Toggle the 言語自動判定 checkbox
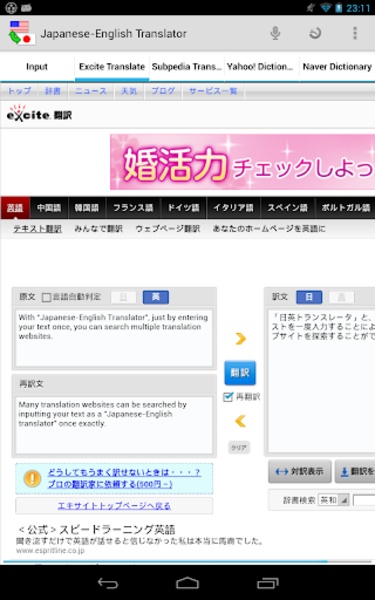The width and height of the screenshot is (375, 600). coord(46,297)
